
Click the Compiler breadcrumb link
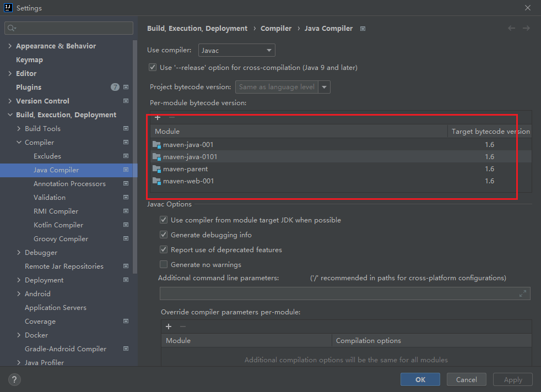tap(275, 28)
